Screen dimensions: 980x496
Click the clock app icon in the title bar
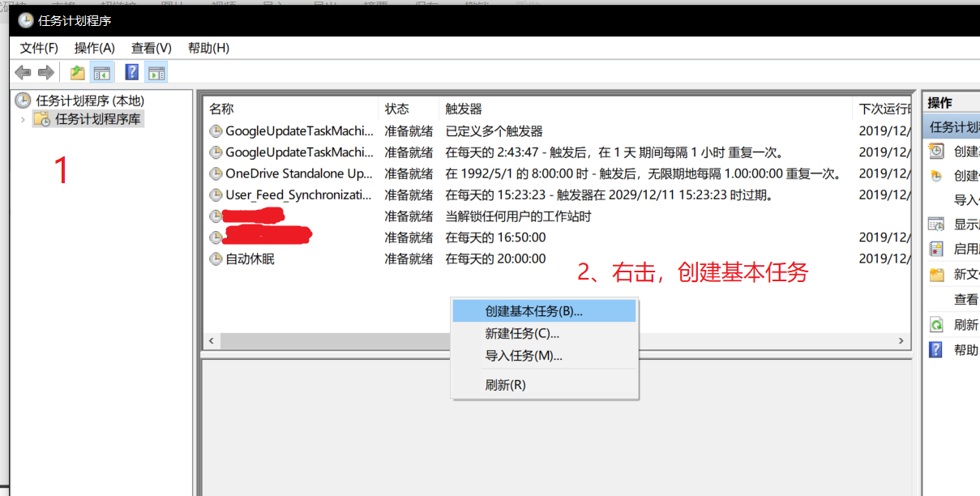pyautogui.click(x=26, y=20)
